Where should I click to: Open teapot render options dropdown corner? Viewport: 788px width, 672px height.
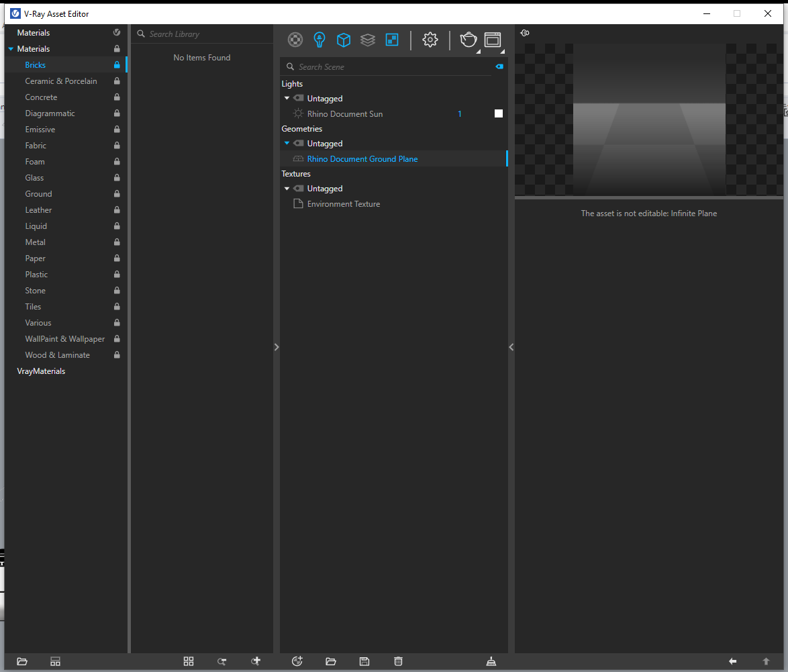tap(479, 51)
